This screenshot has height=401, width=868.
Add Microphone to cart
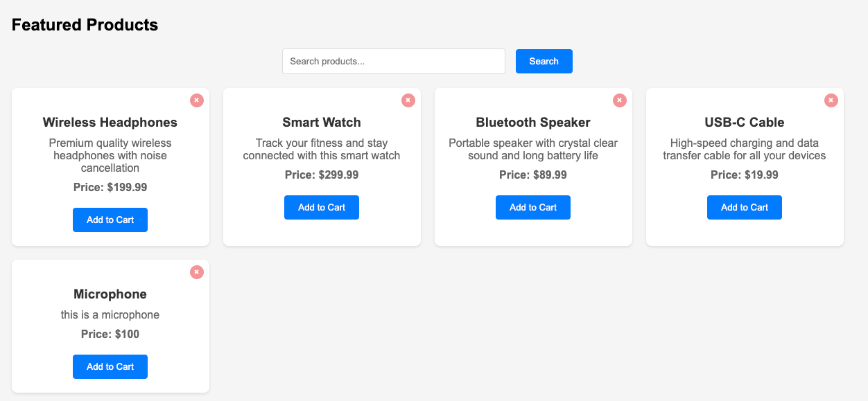click(x=110, y=366)
